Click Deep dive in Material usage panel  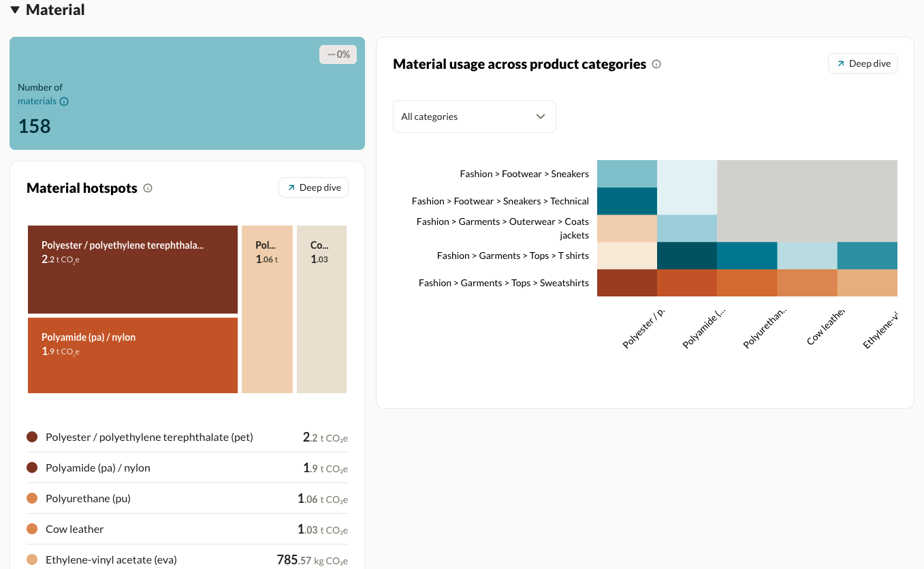tap(863, 63)
